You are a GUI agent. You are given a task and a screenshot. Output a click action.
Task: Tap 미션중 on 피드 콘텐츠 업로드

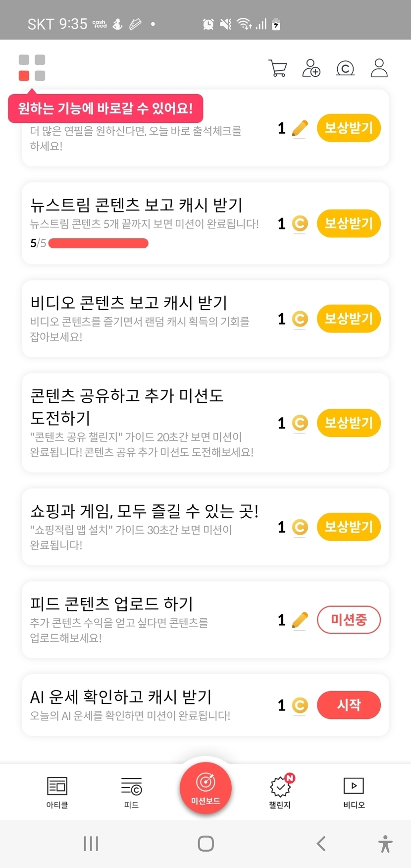tap(349, 620)
